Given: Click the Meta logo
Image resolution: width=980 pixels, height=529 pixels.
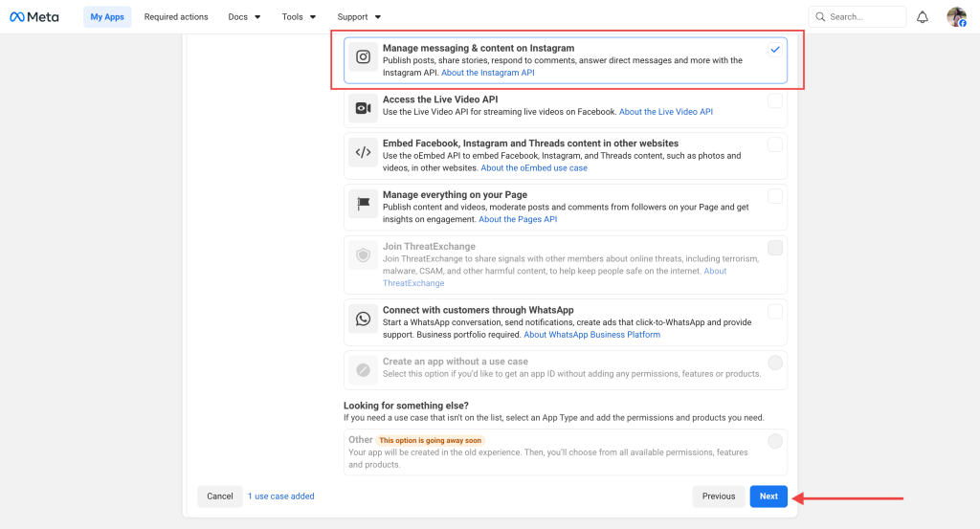Looking at the screenshot, I should click(x=34, y=17).
